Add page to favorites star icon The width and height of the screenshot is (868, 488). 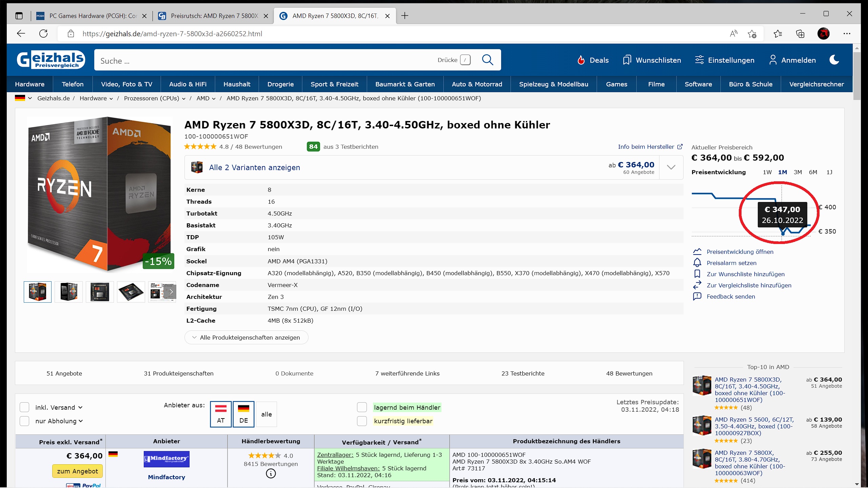(752, 34)
